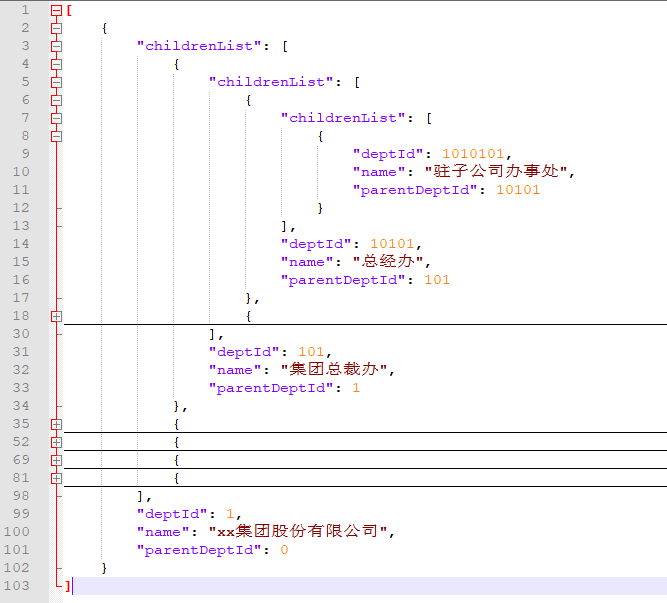
Task: Click the deptId value 1010101
Action: point(473,154)
